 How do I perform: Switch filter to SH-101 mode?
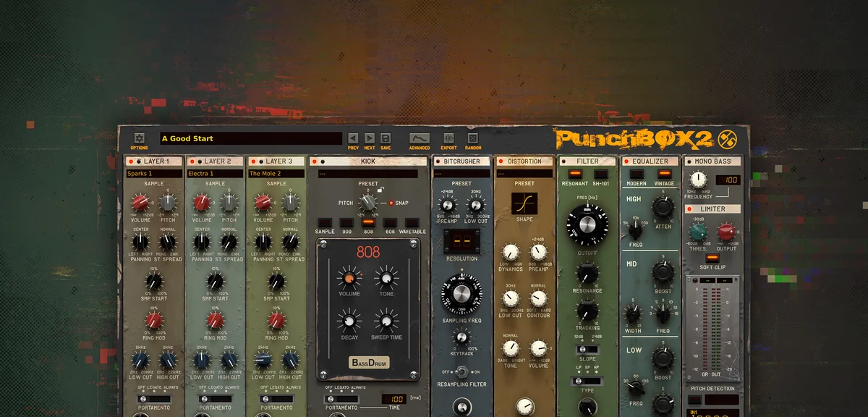600,174
